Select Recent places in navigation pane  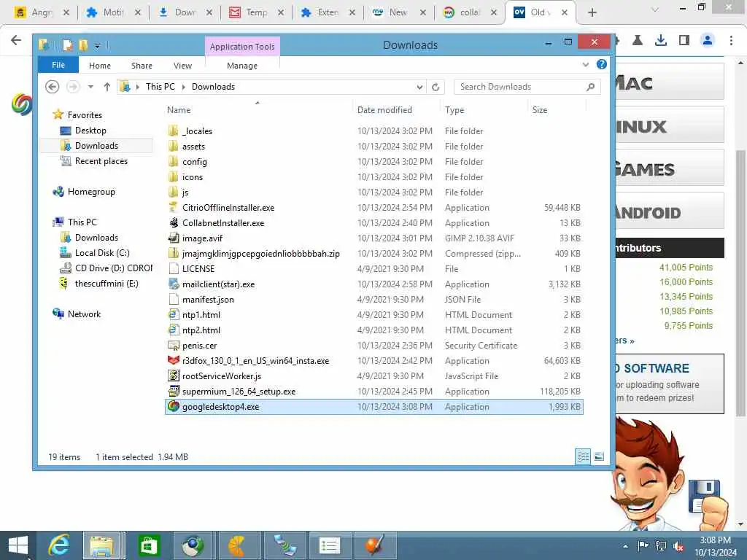tap(101, 161)
